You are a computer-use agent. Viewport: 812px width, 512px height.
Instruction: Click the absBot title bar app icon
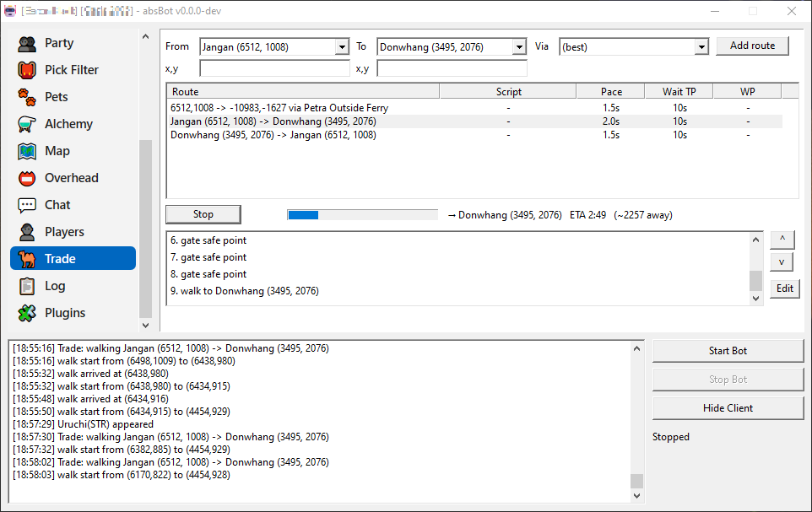(10, 11)
